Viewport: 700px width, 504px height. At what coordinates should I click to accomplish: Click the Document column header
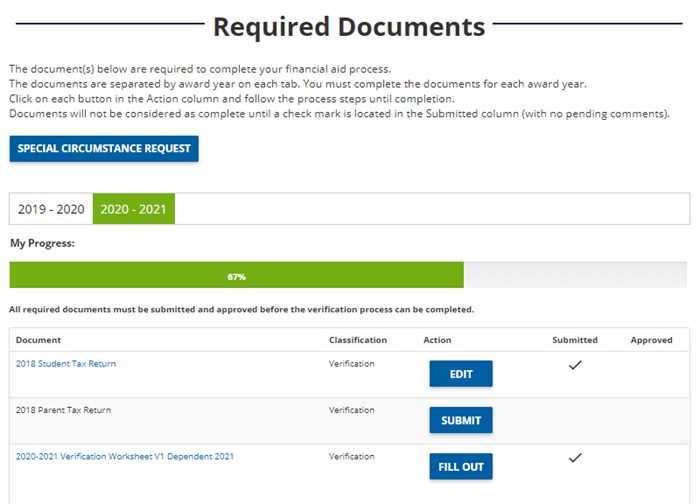click(38, 340)
